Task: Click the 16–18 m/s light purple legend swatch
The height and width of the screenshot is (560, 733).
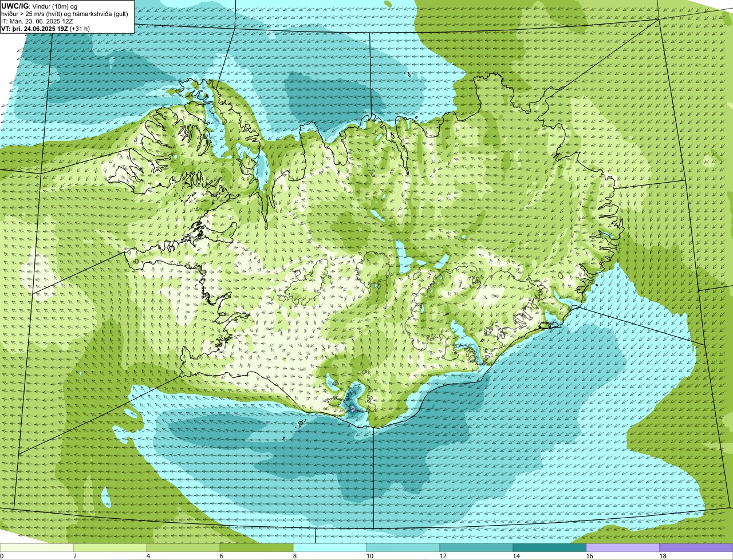Action: click(x=623, y=548)
